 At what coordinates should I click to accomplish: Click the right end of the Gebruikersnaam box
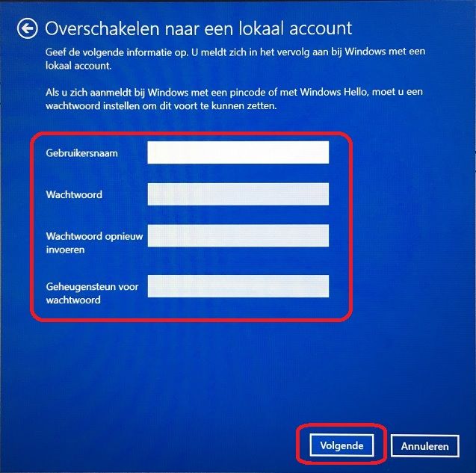324,152
